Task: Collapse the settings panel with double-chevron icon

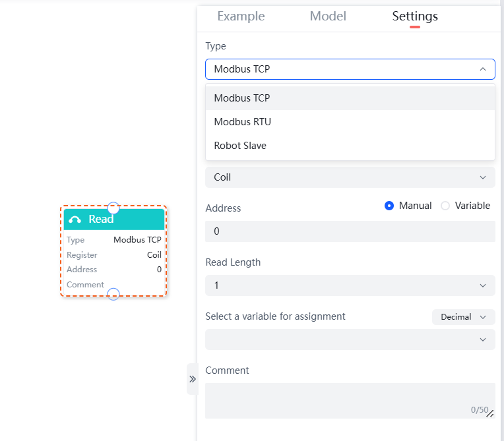Action: point(193,379)
